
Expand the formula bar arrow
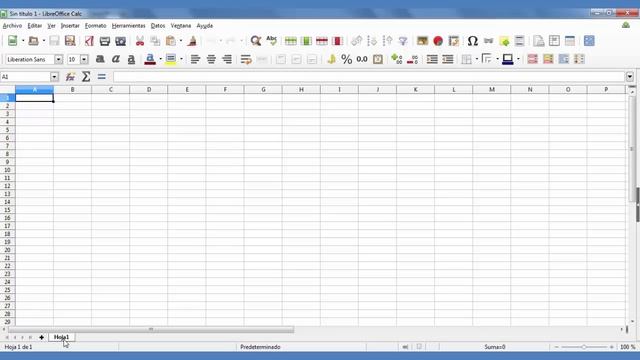[x=630, y=77]
